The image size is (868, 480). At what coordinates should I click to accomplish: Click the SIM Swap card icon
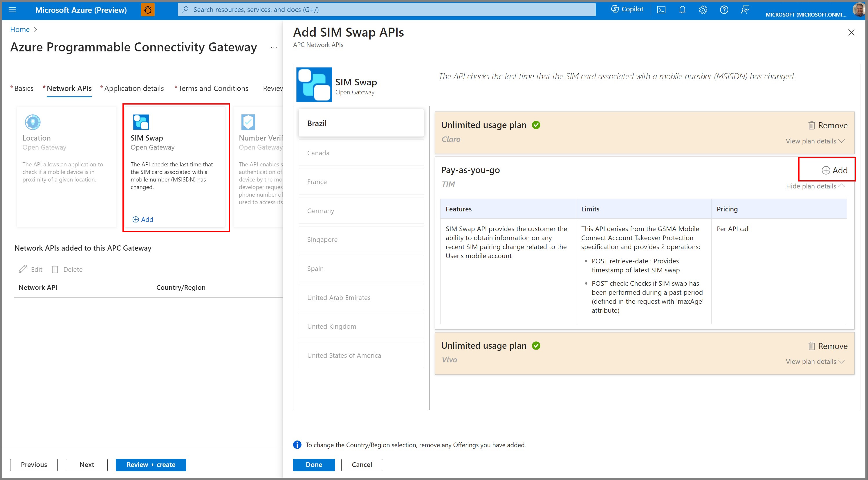point(141,122)
